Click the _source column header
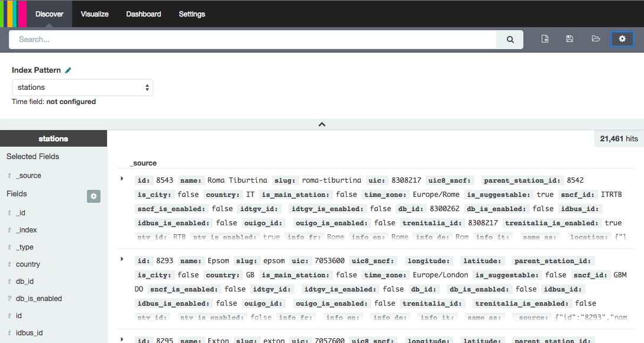Viewport: 644px width, 343px height. point(143,163)
